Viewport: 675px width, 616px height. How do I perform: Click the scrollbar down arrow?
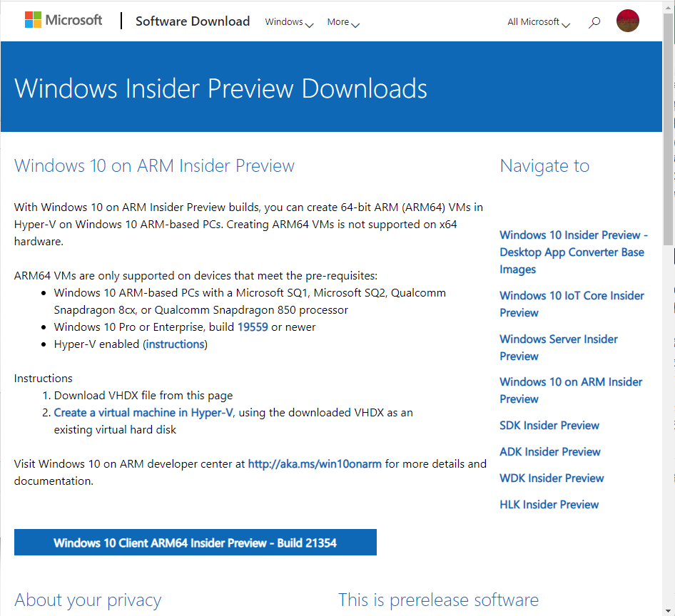[x=668, y=611]
